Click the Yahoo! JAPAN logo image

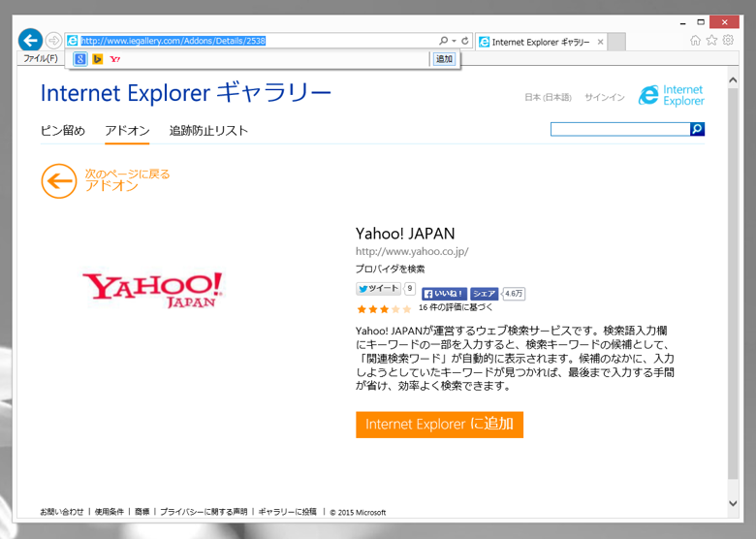[x=153, y=289]
